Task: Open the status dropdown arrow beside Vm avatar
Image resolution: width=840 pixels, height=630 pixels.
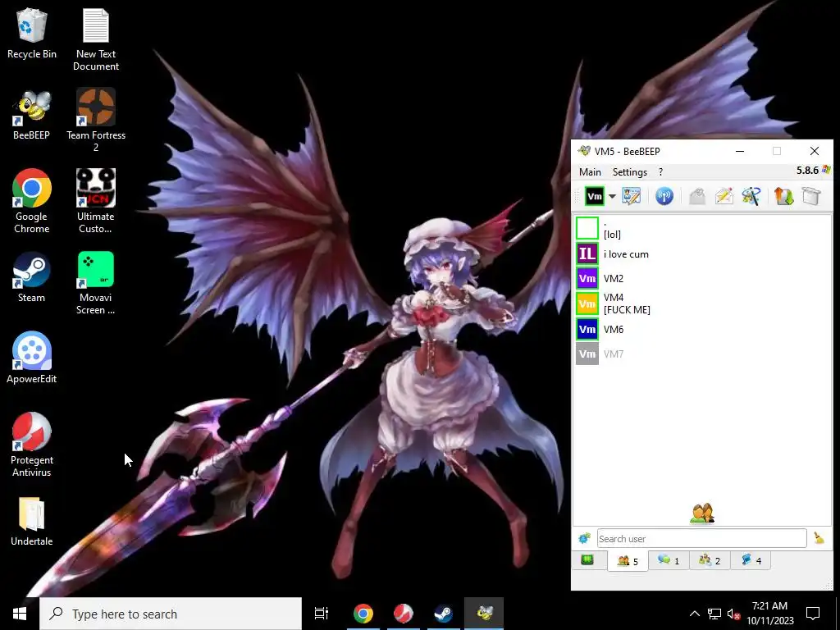Action: pos(612,197)
